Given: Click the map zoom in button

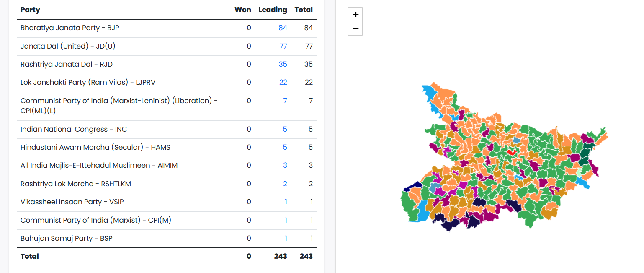Looking at the screenshot, I should pos(355,14).
